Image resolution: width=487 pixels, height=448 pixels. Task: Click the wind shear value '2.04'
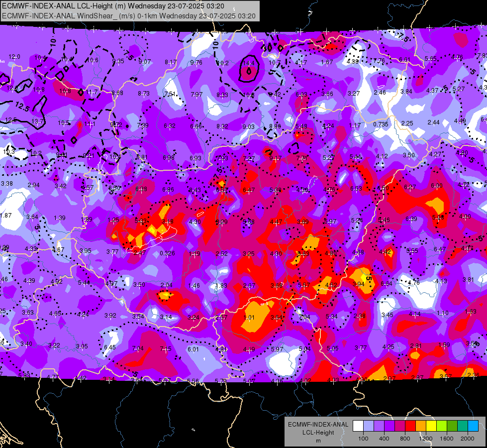[167, 285]
